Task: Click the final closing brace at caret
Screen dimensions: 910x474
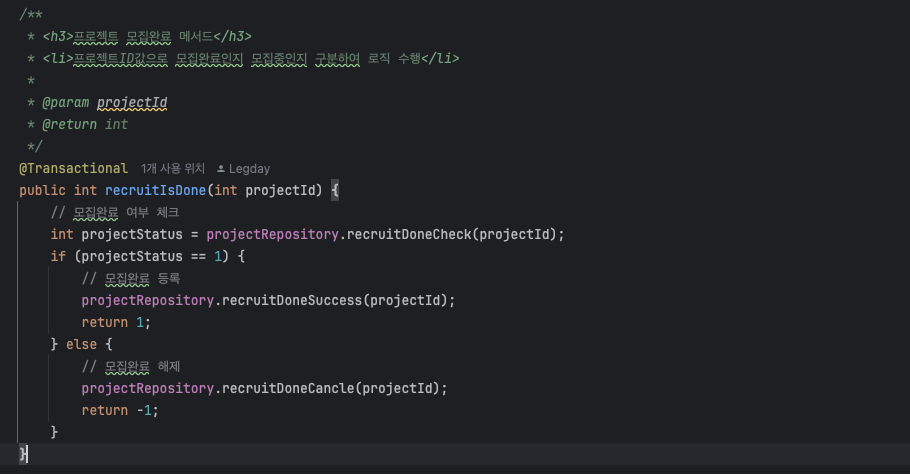Action: tap(23, 454)
